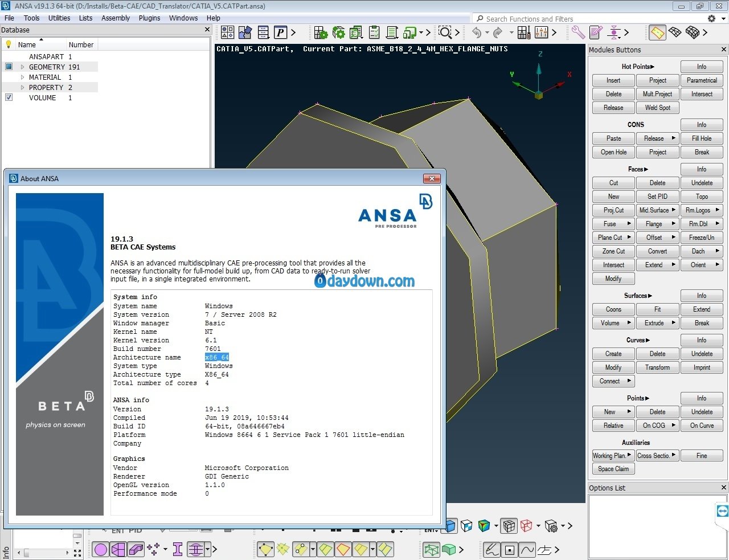The height and width of the screenshot is (560, 729).
Task: Click the lightbulb visibility column header
Action: pyautogui.click(x=9, y=44)
